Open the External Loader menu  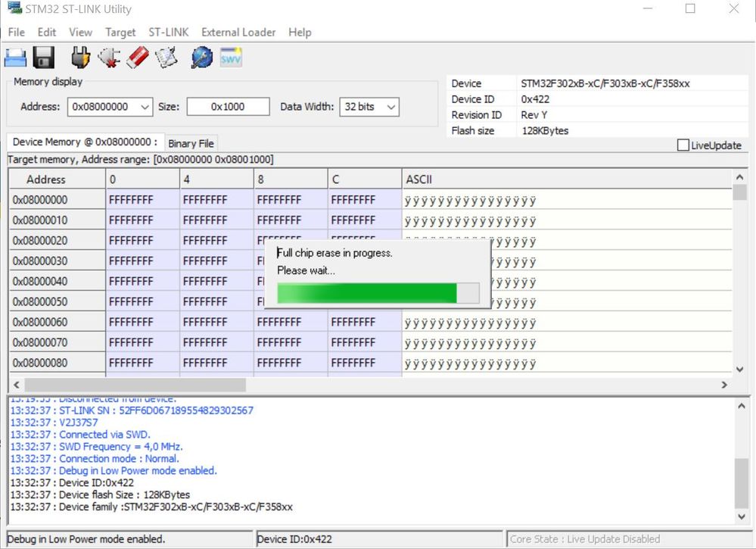coord(238,33)
